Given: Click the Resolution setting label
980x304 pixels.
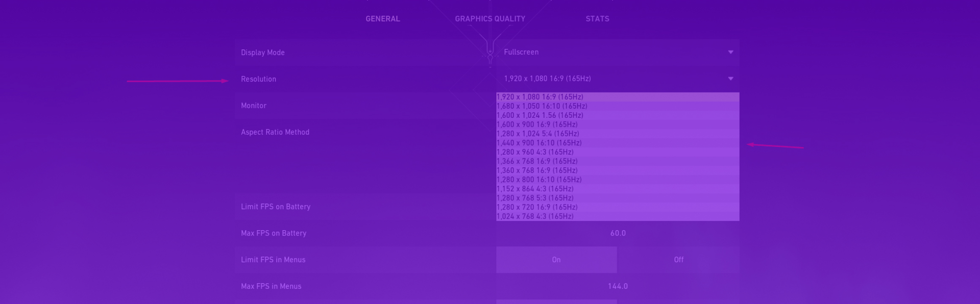Looking at the screenshot, I should [x=258, y=79].
